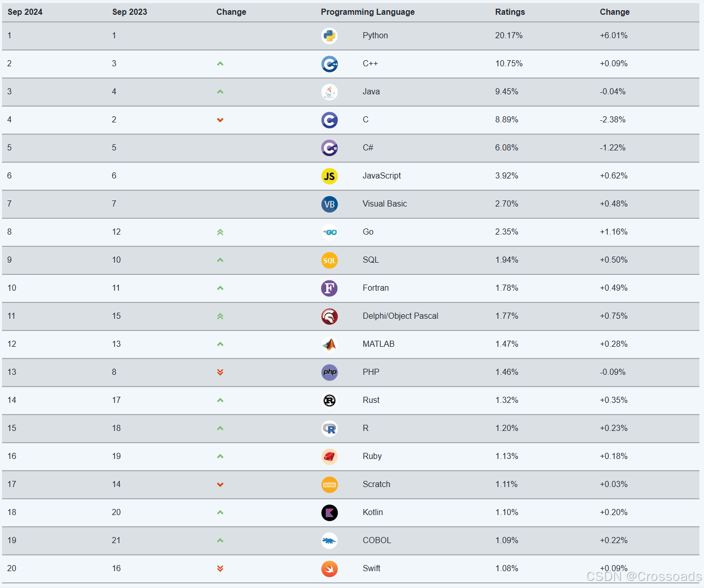
Task: Click the purple Fortran F icon
Action: pyautogui.click(x=329, y=288)
